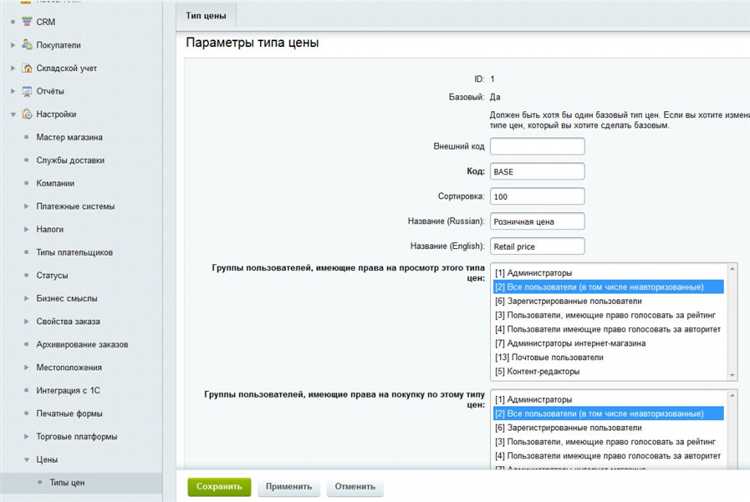The image size is (750, 502).
Task: Select [13] Почтовые пользователи in view list
Action: 608,357
